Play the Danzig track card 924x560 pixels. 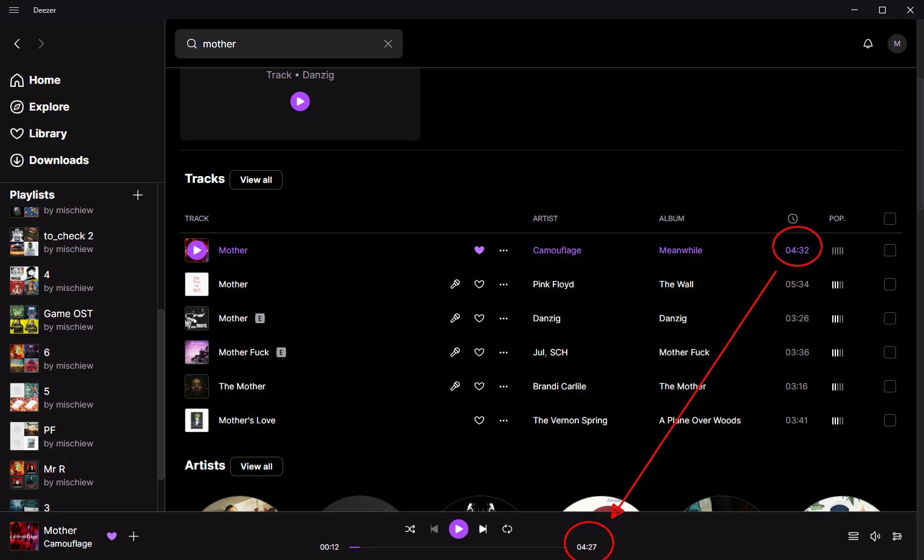point(300,101)
